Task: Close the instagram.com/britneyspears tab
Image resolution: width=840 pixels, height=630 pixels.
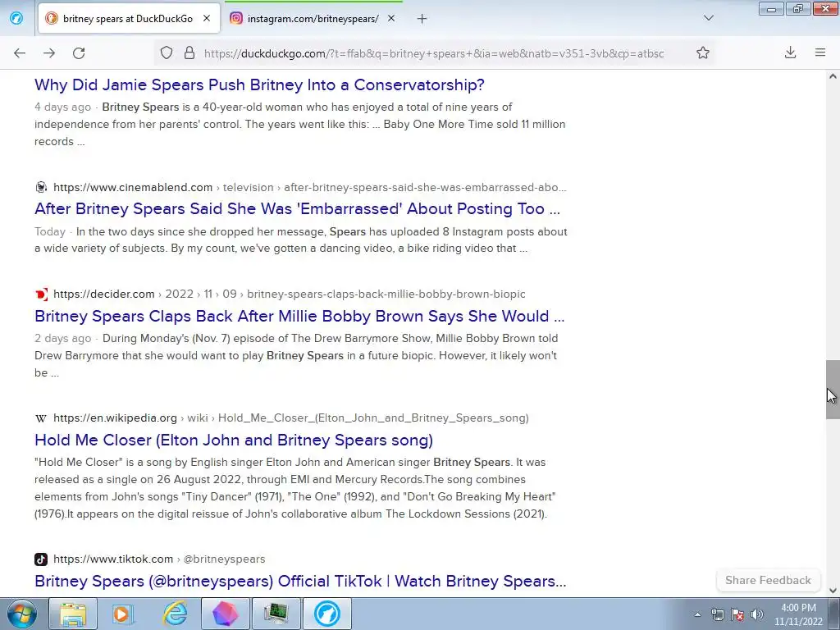Action: click(391, 18)
